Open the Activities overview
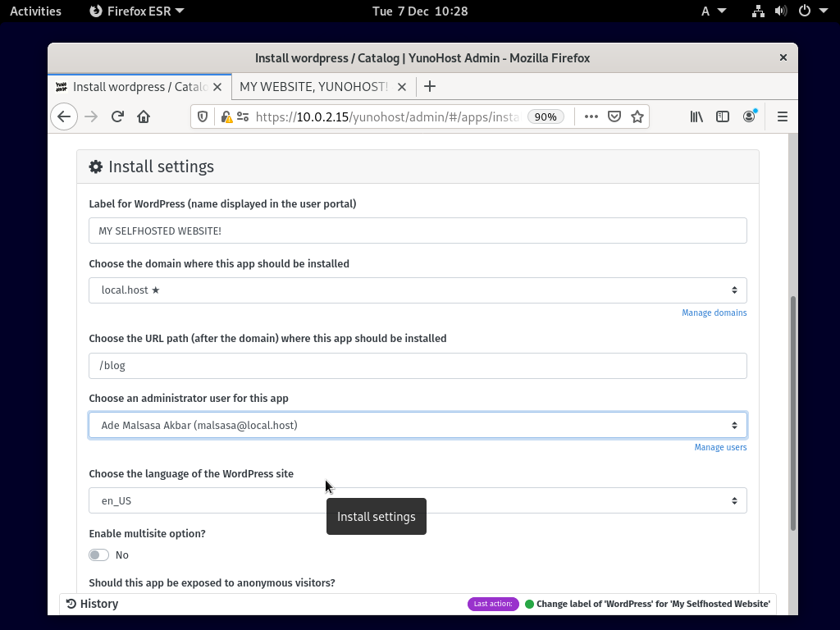The image size is (840, 630). (36, 11)
